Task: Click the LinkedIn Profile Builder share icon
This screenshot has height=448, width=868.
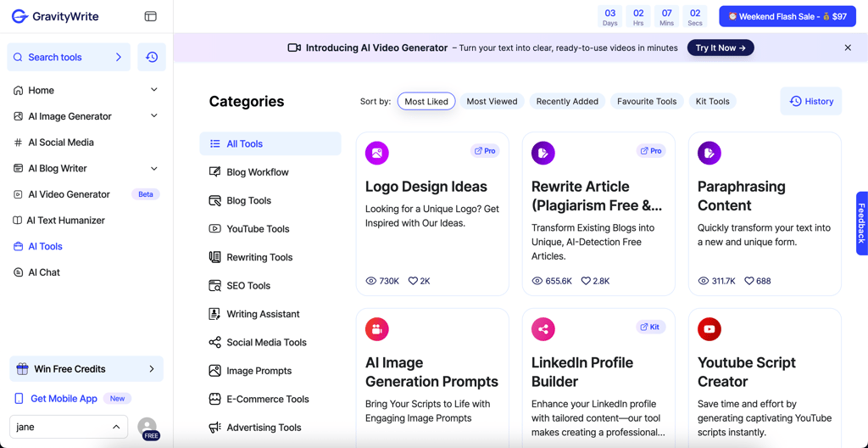Action: (543, 329)
